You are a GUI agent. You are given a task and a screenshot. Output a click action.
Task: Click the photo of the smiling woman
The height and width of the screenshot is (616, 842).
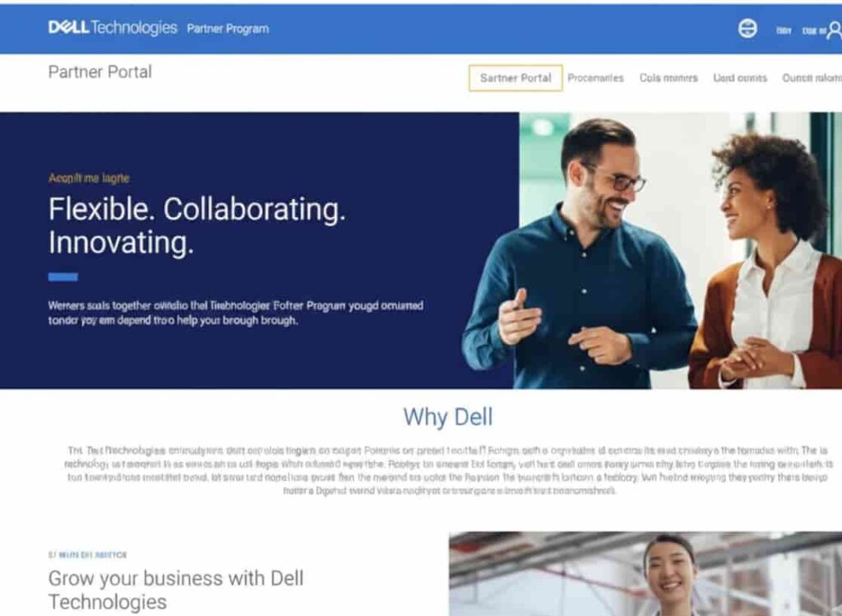click(x=645, y=573)
